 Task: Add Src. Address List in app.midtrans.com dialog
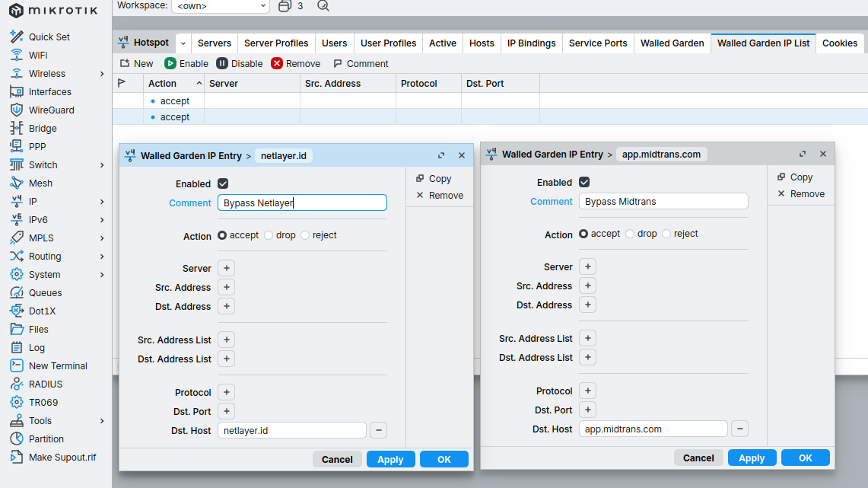[588, 338]
